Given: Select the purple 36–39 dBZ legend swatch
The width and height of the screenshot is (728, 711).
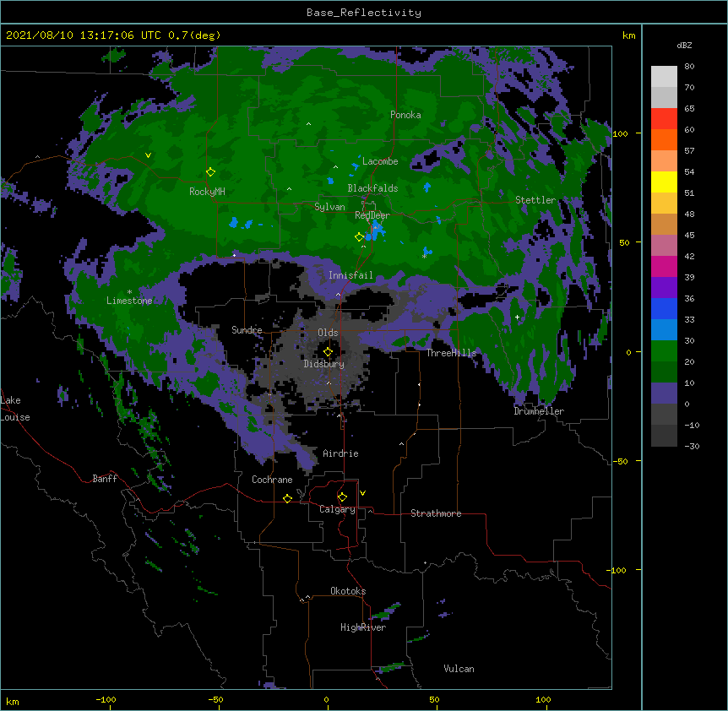Looking at the screenshot, I should [664, 288].
